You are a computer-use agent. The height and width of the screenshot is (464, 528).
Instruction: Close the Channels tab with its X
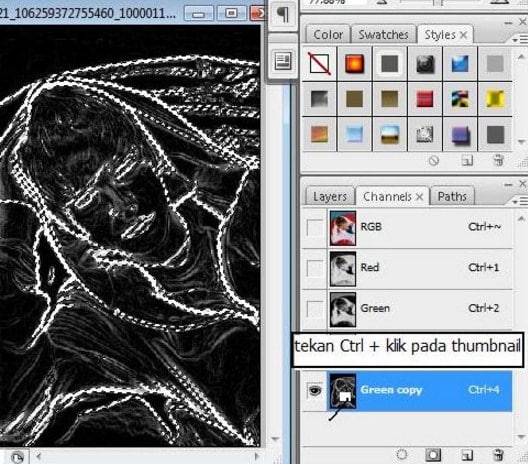419,197
